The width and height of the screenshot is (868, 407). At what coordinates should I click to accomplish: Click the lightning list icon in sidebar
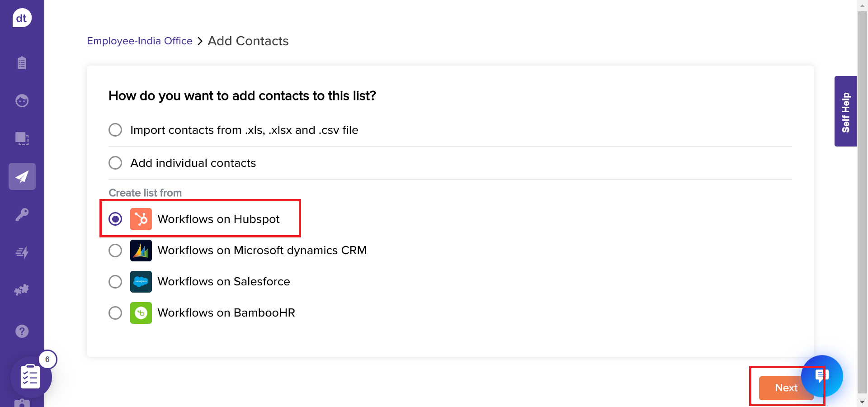point(22,252)
